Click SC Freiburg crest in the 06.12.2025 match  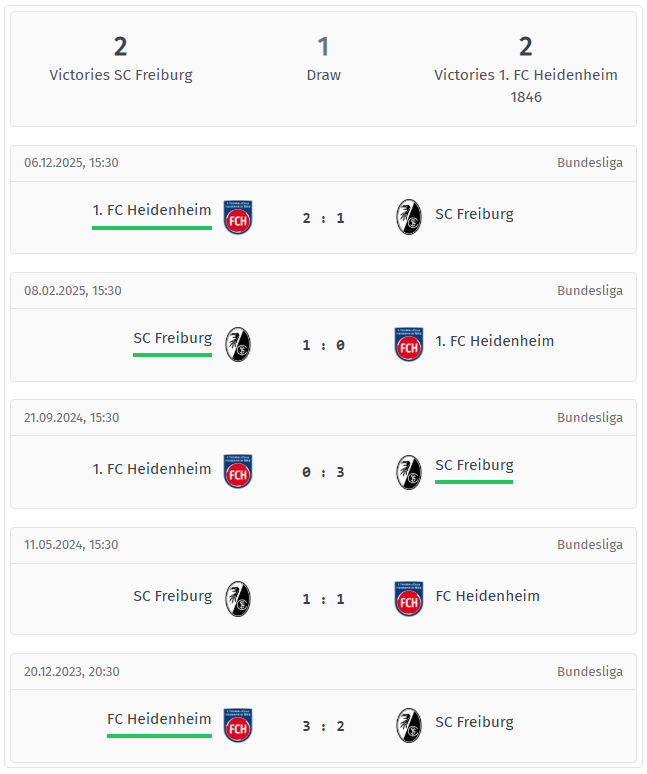click(408, 217)
